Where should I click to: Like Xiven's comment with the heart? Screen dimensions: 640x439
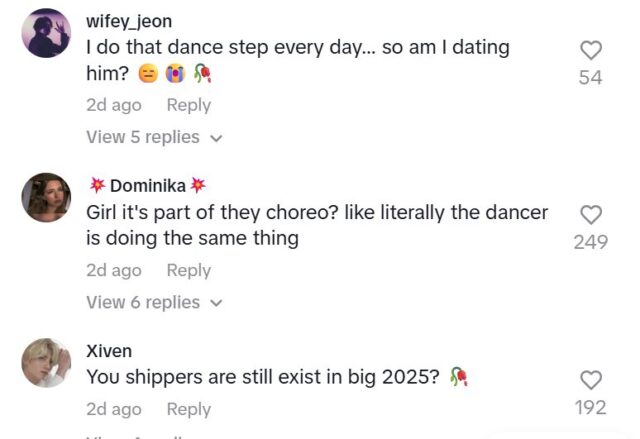(x=591, y=380)
